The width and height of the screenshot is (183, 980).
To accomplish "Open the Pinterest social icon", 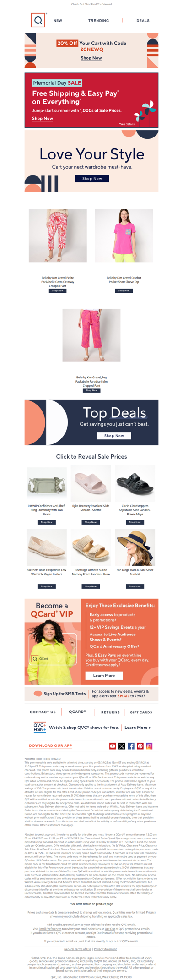I will (x=140, y=746).
